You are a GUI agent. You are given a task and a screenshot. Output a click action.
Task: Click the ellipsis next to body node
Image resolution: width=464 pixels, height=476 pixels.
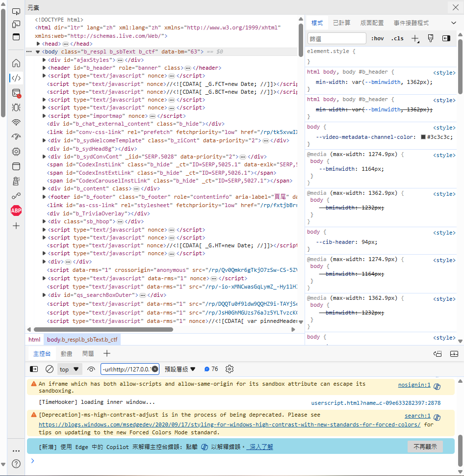pyautogui.click(x=29, y=52)
